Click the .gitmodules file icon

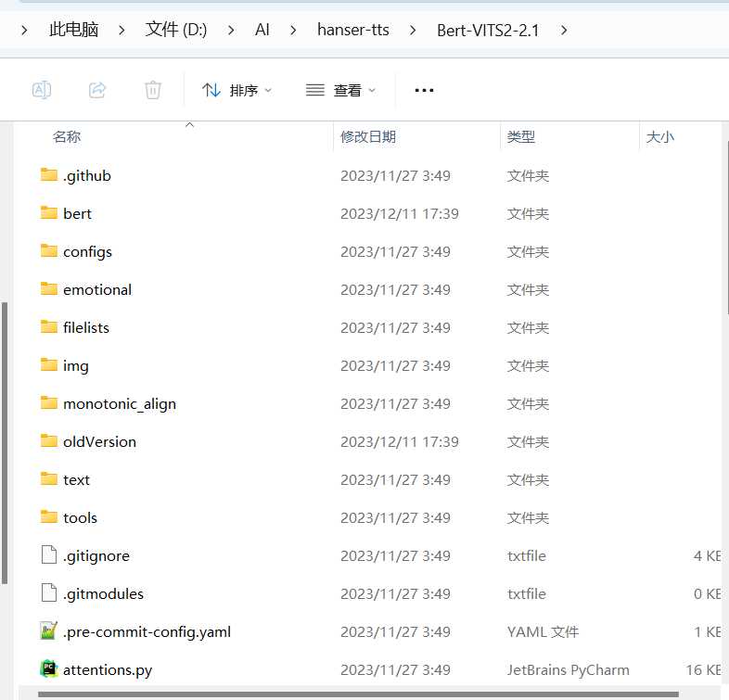point(49,593)
